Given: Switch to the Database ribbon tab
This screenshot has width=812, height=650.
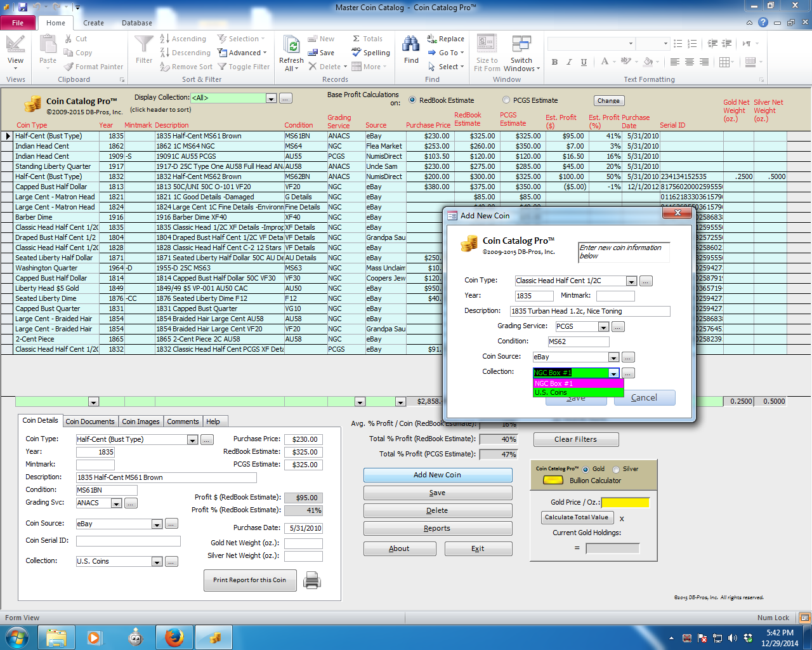Looking at the screenshot, I should click(137, 23).
